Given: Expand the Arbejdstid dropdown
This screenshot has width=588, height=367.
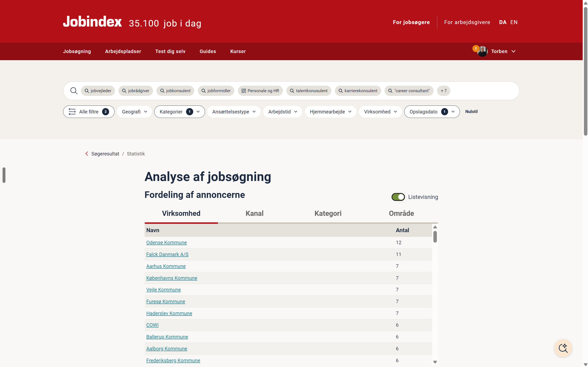Looking at the screenshot, I should [282, 112].
